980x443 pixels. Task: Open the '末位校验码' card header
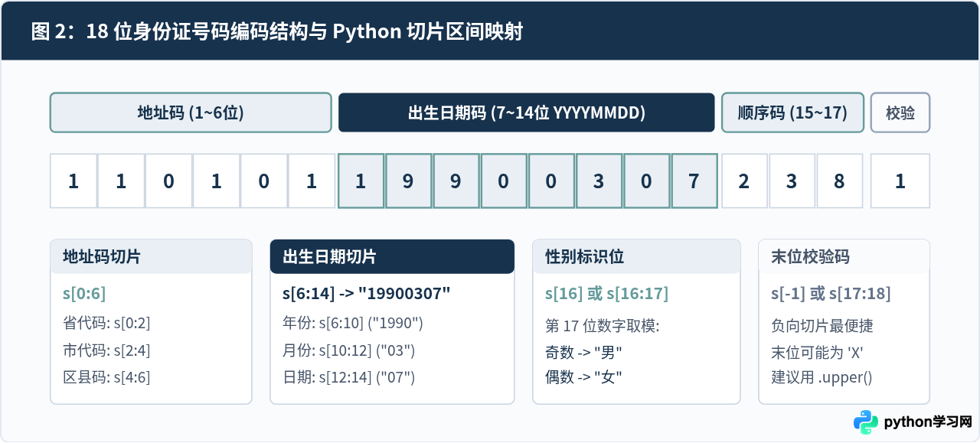(844, 256)
